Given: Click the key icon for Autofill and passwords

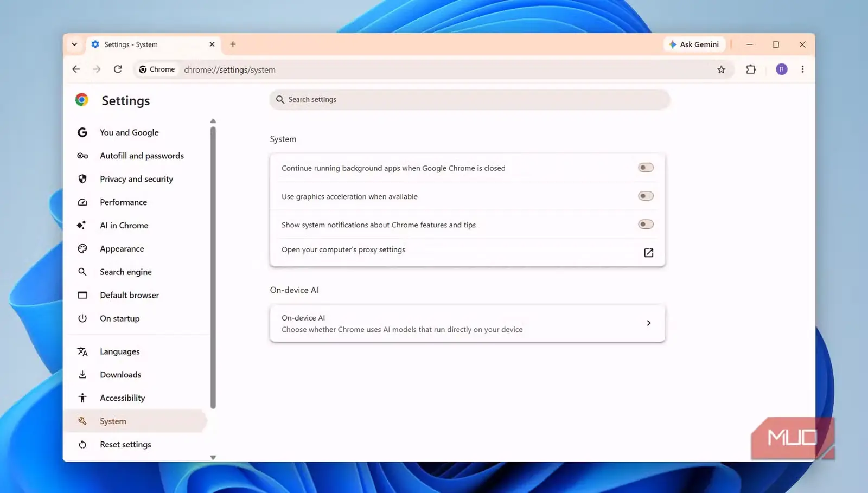Looking at the screenshot, I should 82,156.
